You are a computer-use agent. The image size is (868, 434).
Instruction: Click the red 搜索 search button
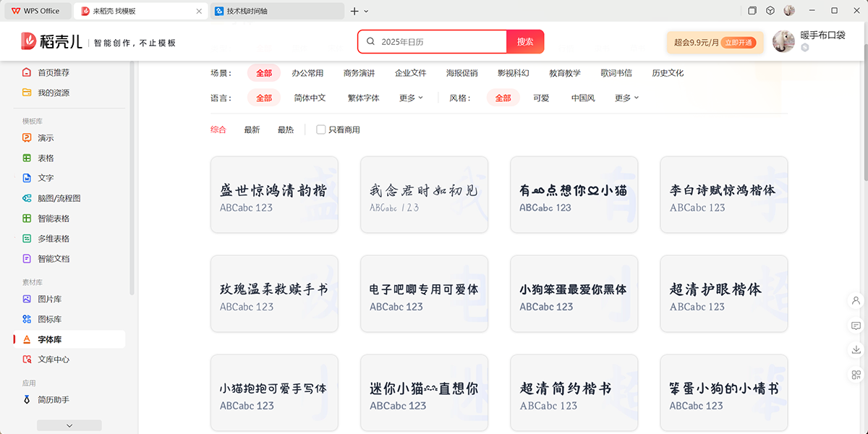pos(525,42)
